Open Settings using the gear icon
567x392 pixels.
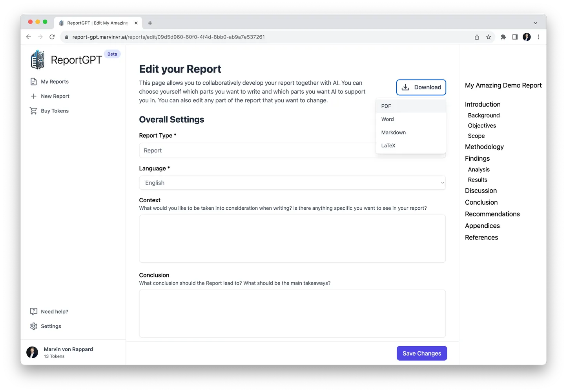[33, 326]
